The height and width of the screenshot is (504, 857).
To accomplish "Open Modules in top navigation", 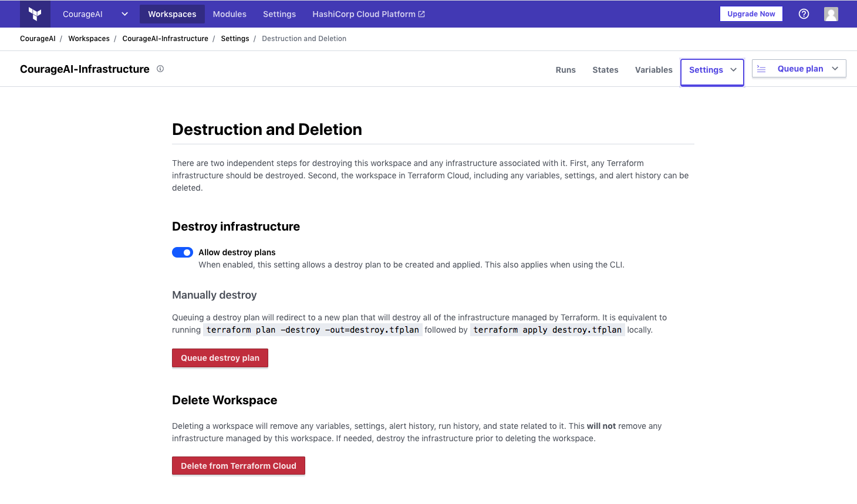I will [x=230, y=14].
